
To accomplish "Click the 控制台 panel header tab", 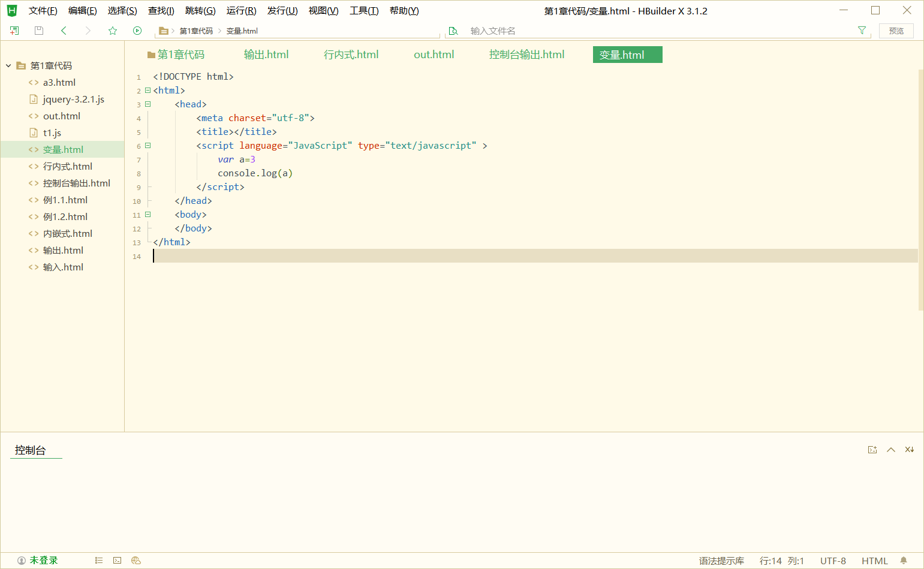I will pyautogui.click(x=29, y=450).
